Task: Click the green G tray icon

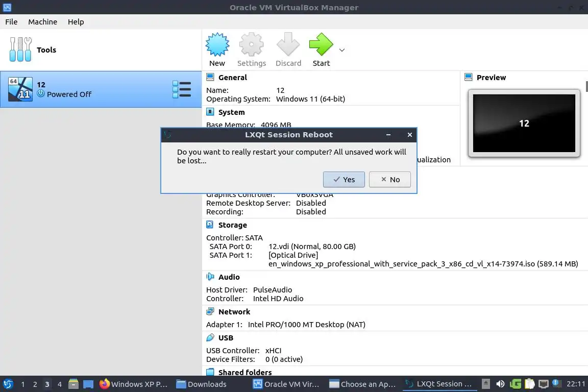Action: click(x=515, y=384)
